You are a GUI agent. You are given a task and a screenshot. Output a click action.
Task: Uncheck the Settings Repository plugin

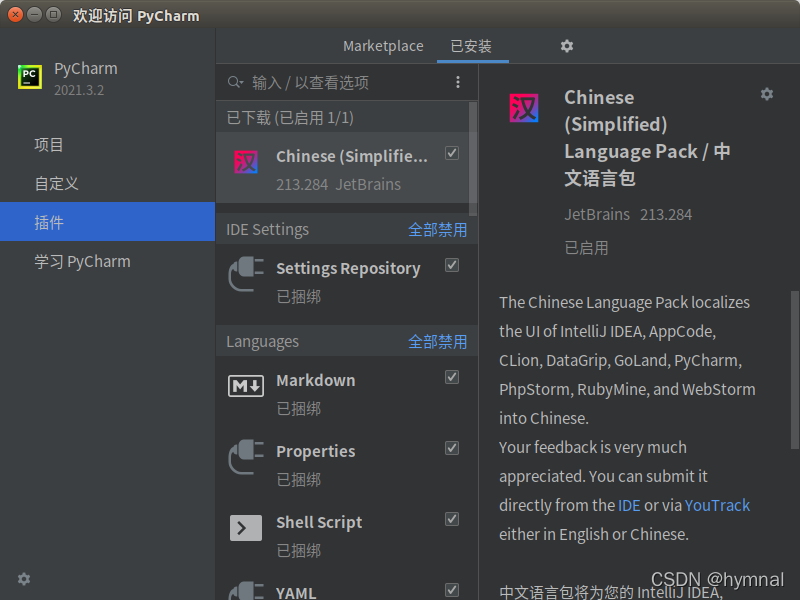coord(452,265)
